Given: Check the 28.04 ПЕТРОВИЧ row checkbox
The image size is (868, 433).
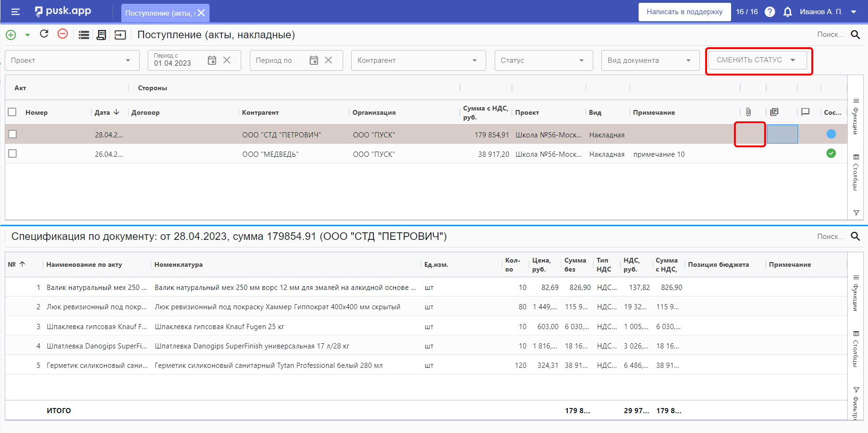Looking at the screenshot, I should point(12,134).
